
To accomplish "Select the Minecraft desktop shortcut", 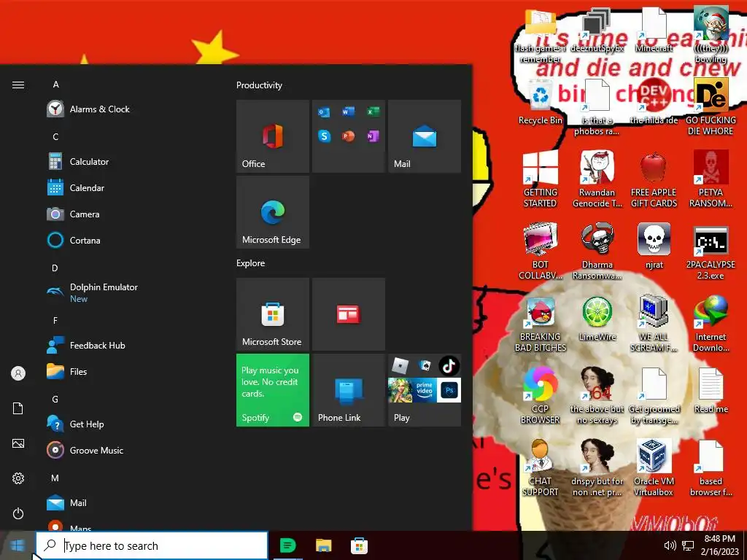I will point(654,30).
